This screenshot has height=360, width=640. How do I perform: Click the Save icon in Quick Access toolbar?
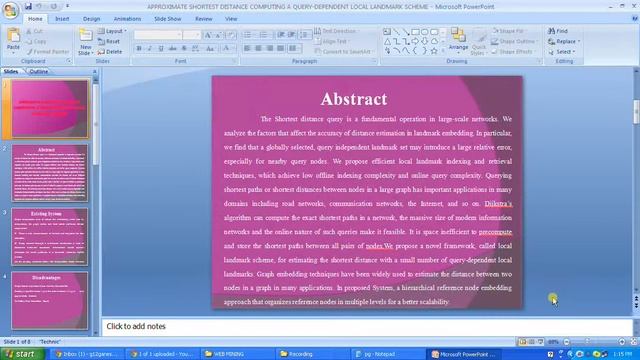pyautogui.click(x=28, y=7)
